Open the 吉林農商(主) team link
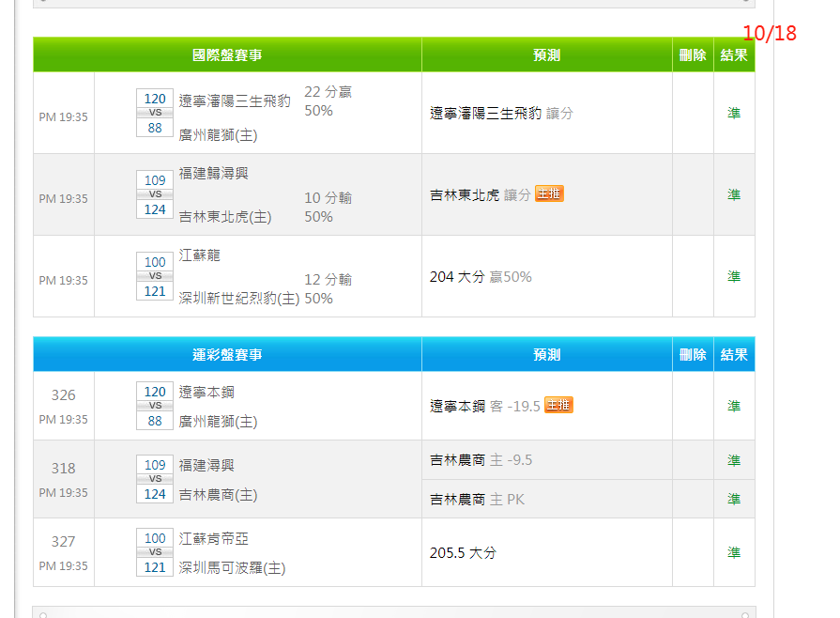Image resolution: width=840 pixels, height=618 pixels. click(x=218, y=495)
